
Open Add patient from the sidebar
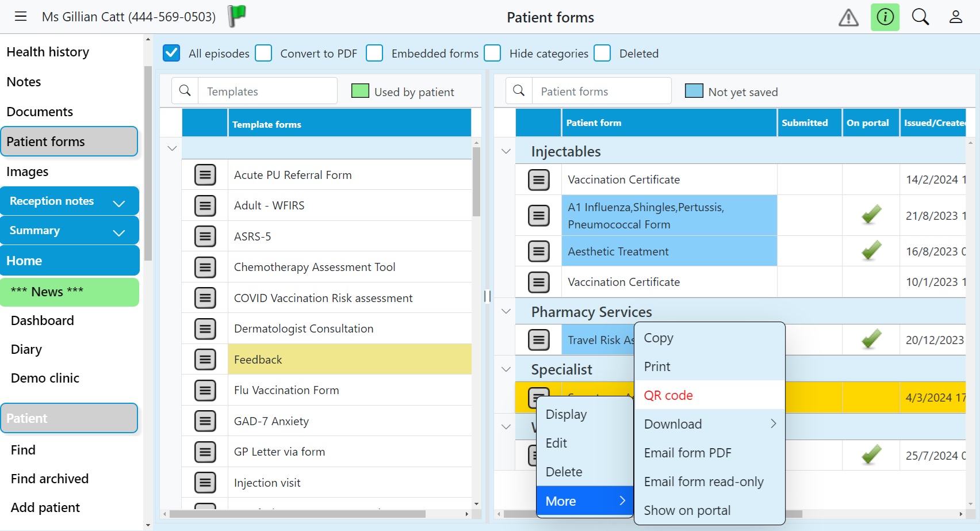pos(45,507)
